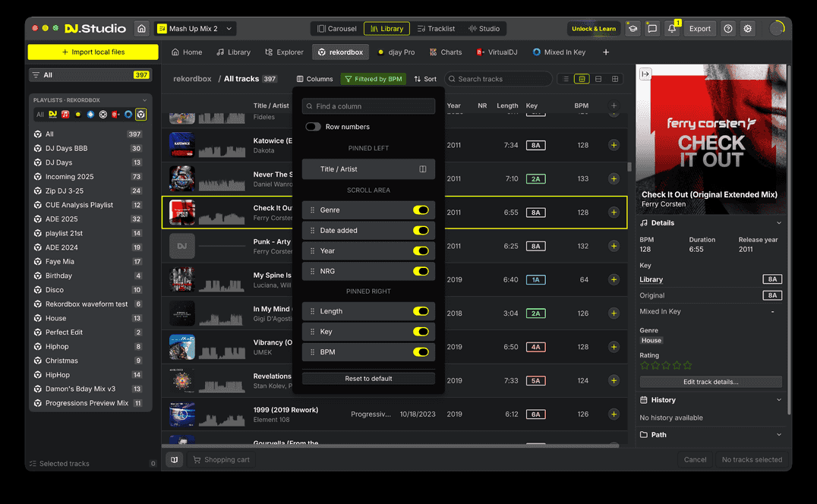Switch to the Carousel view tab
The image size is (817, 504).
point(337,29)
